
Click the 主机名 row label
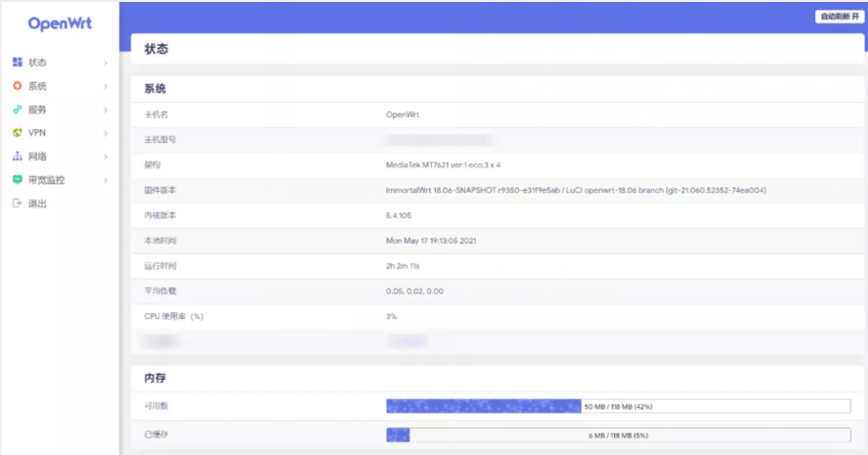click(156, 114)
